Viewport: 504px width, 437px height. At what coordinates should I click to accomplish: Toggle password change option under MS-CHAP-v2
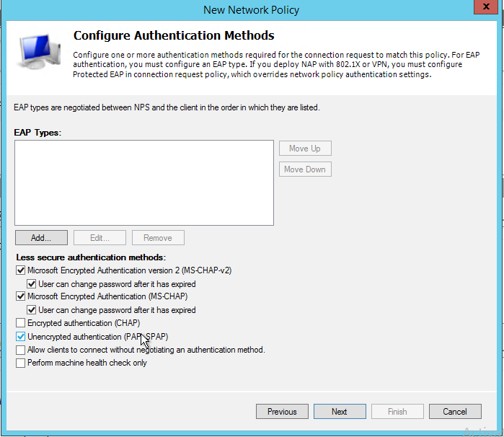(32, 284)
